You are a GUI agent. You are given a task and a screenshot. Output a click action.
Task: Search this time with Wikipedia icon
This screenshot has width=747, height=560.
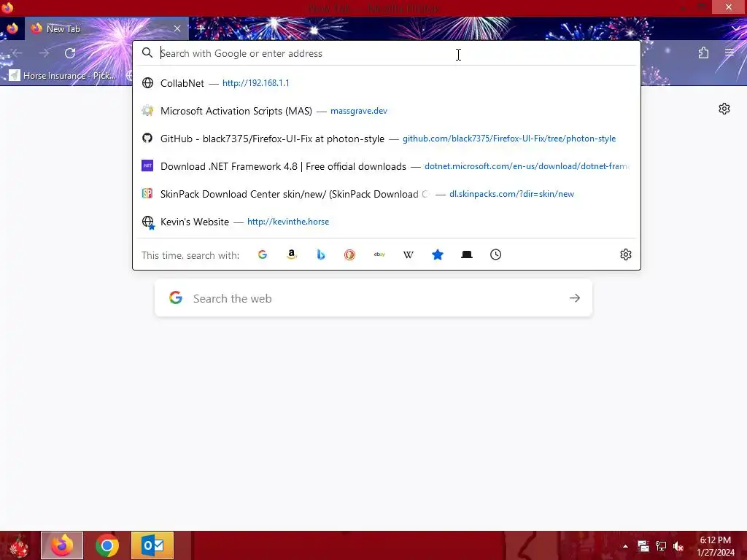409,254
